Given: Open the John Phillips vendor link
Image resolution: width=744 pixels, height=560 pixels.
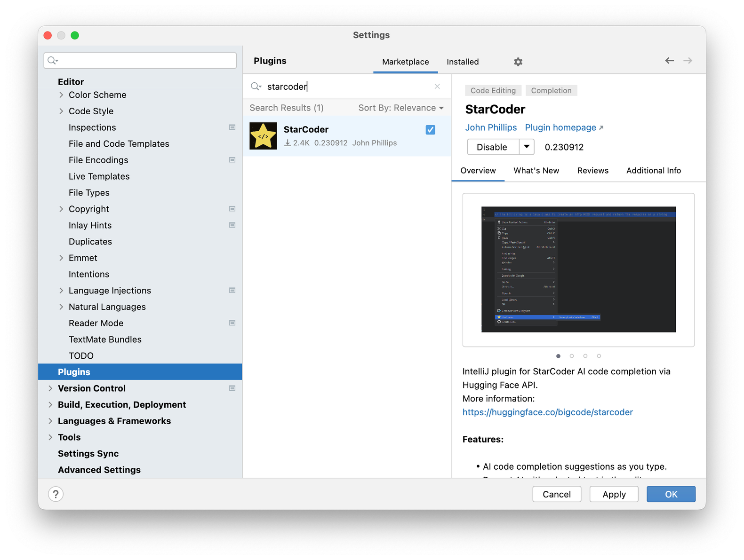Looking at the screenshot, I should click(x=491, y=127).
